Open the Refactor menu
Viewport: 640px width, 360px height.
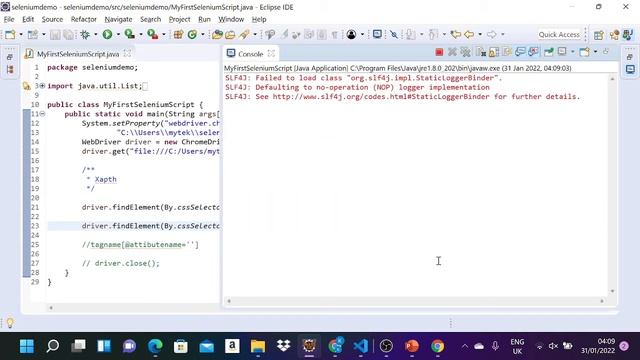[84, 19]
